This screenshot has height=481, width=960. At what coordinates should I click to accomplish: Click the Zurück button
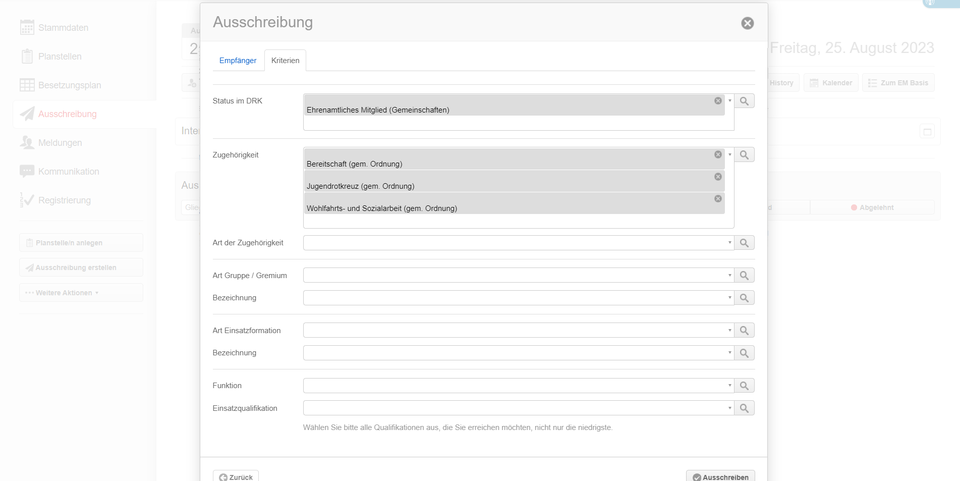click(236, 476)
